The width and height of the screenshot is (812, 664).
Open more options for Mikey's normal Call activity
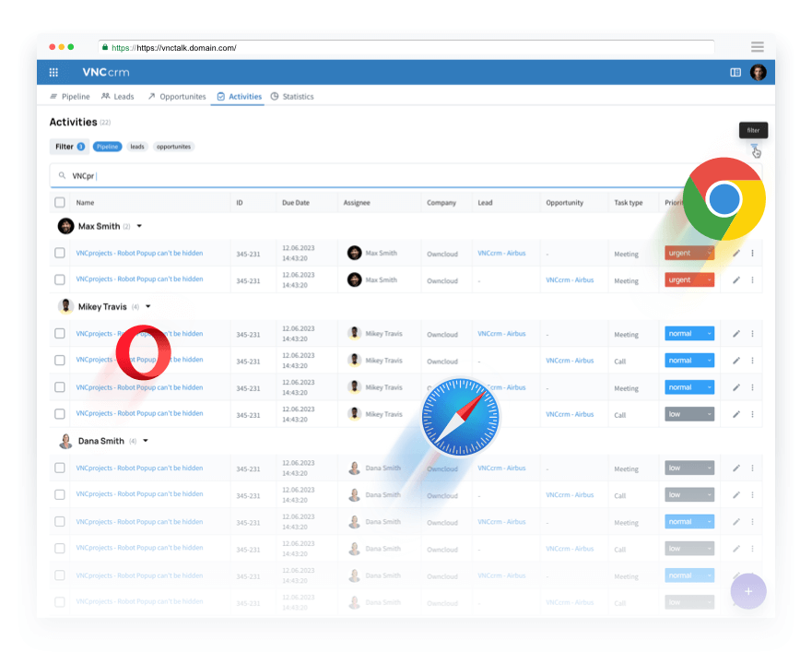tap(752, 361)
